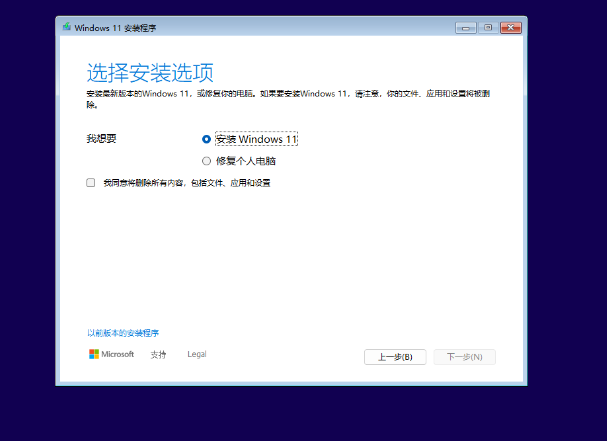Open the Legal link in footer
This screenshot has width=607, height=441.
coord(196,355)
